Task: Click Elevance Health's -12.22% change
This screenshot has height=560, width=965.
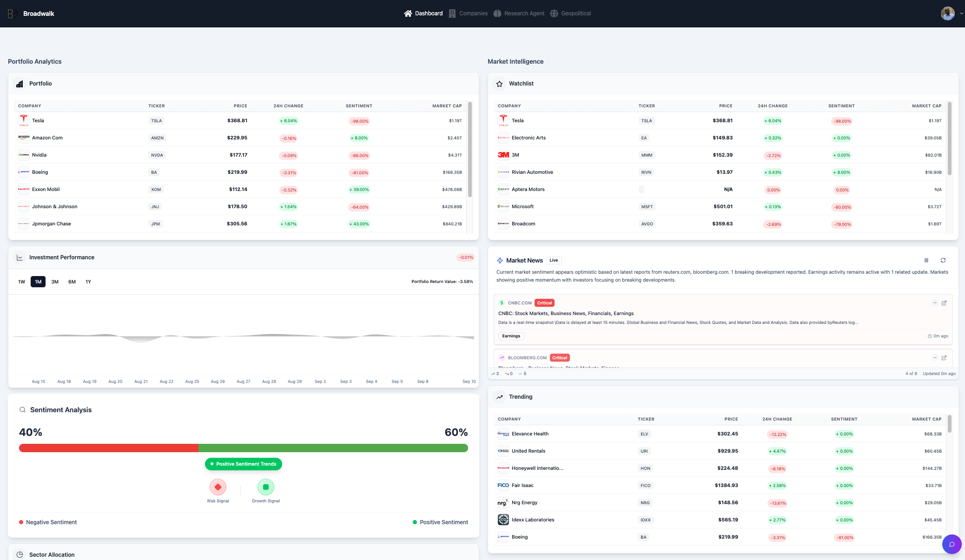Action: coord(778,435)
